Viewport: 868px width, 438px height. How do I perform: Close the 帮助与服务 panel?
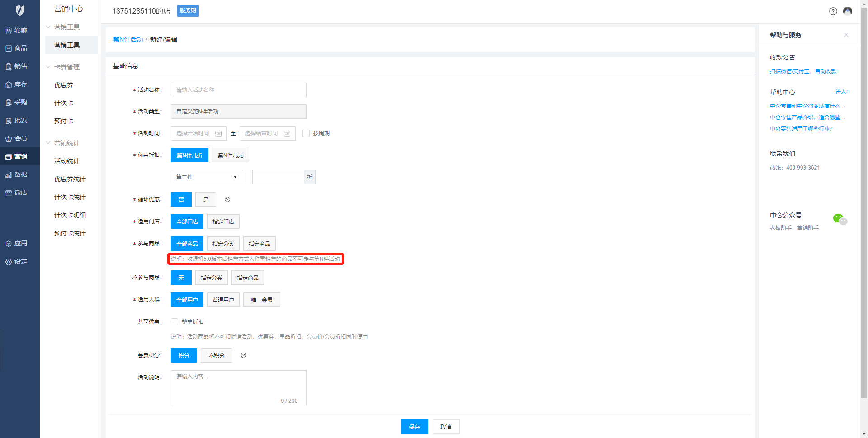[846, 35]
